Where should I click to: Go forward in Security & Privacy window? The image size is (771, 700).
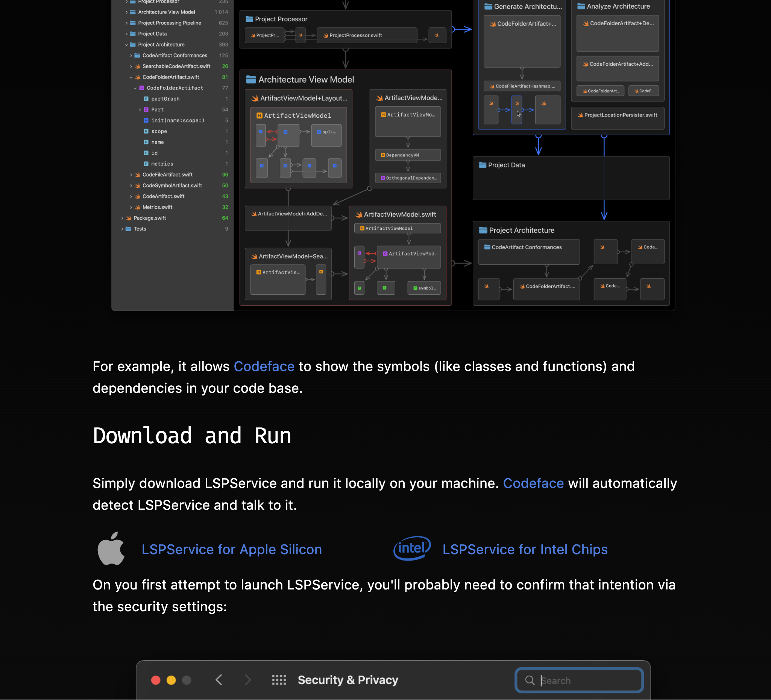(x=248, y=680)
